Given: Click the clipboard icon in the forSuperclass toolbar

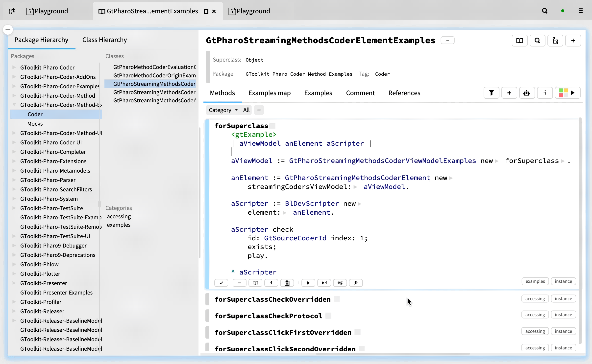Looking at the screenshot, I should [287, 283].
